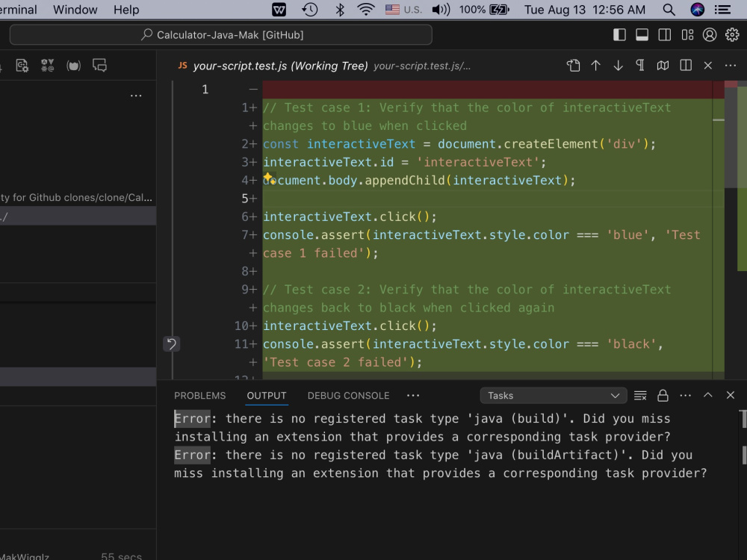Screen dimensions: 747x560
Task: Open the Manage settings gear
Action: coord(732,35)
